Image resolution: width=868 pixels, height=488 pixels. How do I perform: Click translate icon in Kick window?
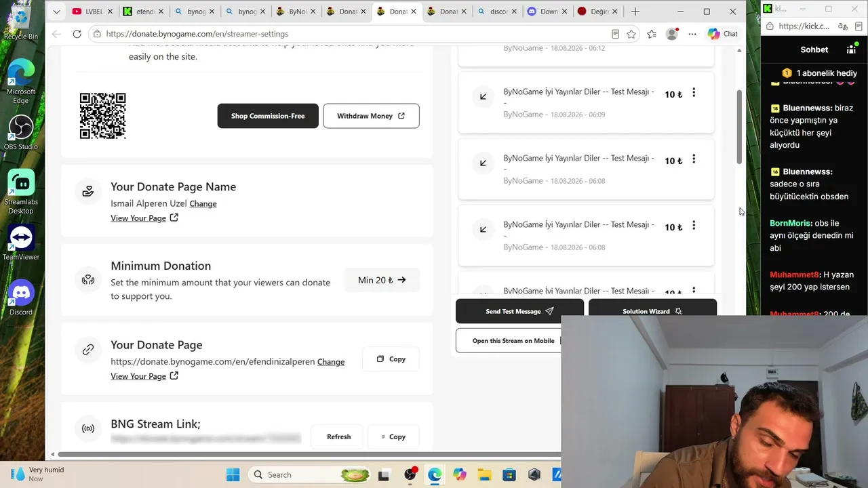[842, 26]
